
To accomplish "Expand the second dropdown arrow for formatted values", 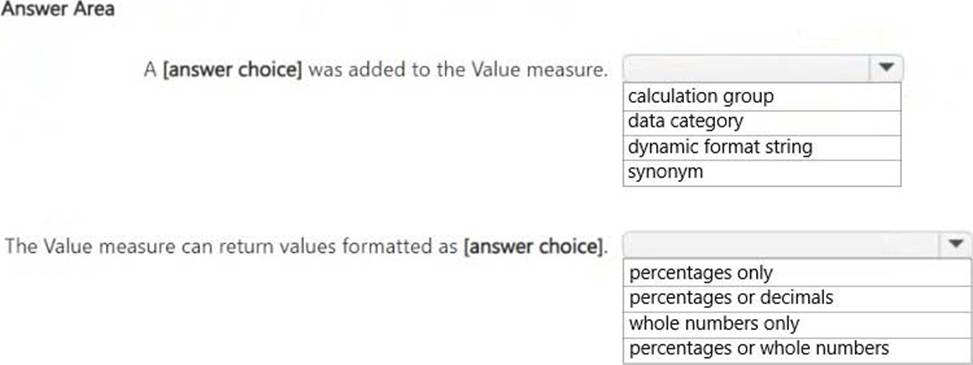I will 956,245.
